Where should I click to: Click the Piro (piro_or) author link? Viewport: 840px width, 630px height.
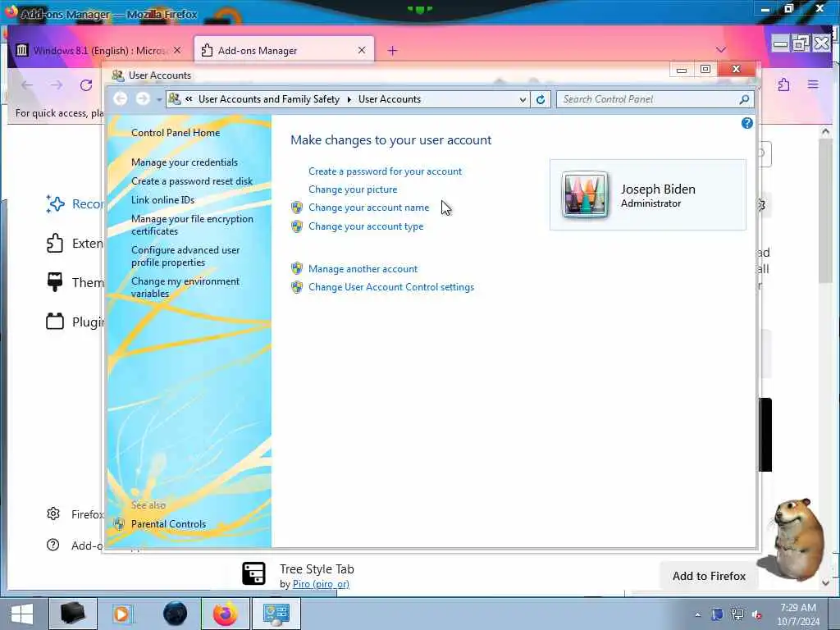click(321, 584)
